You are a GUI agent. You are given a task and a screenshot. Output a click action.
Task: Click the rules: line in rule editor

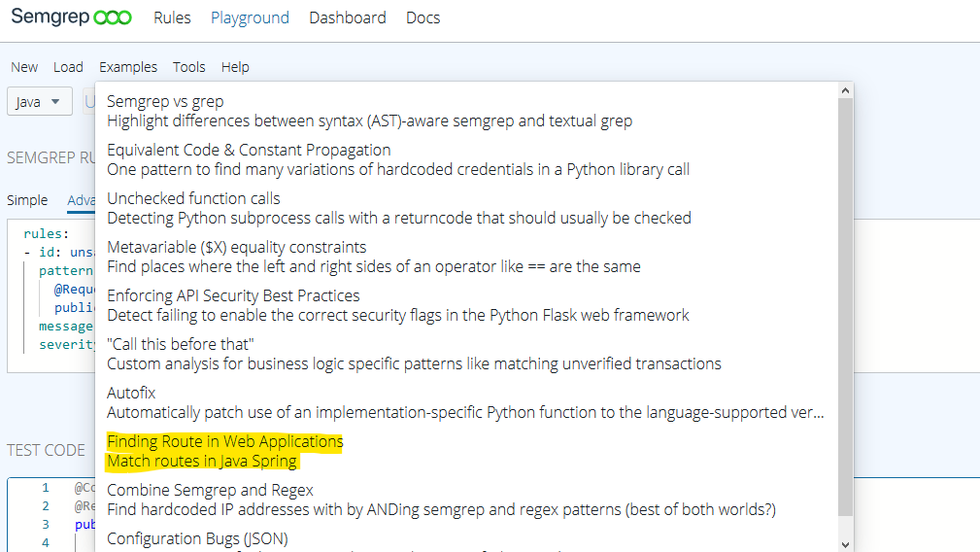pyautogui.click(x=47, y=234)
